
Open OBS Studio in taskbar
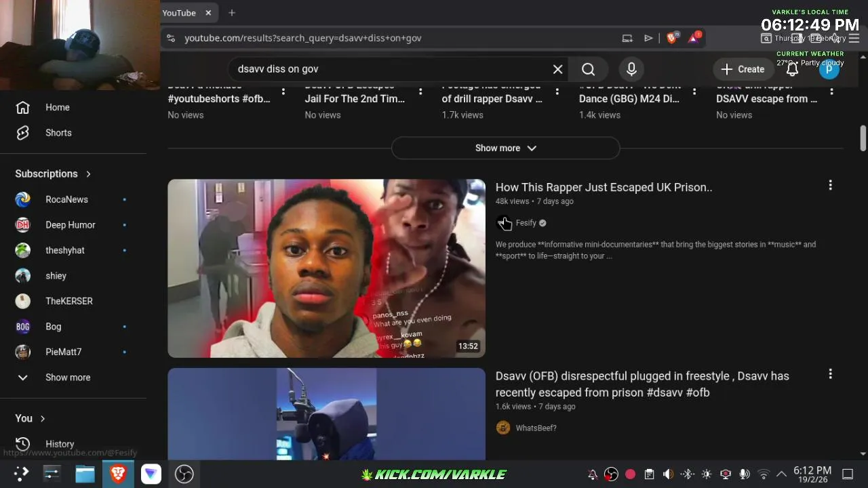[184, 474]
